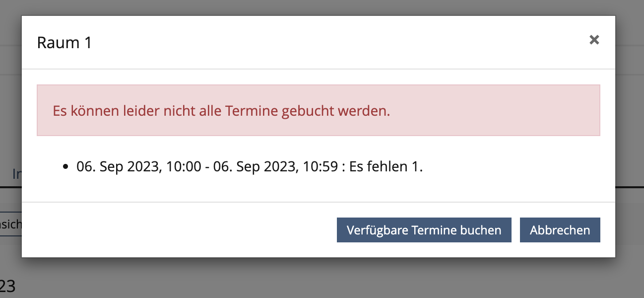Click the Verfügbare Termine buchen button

coord(424,230)
